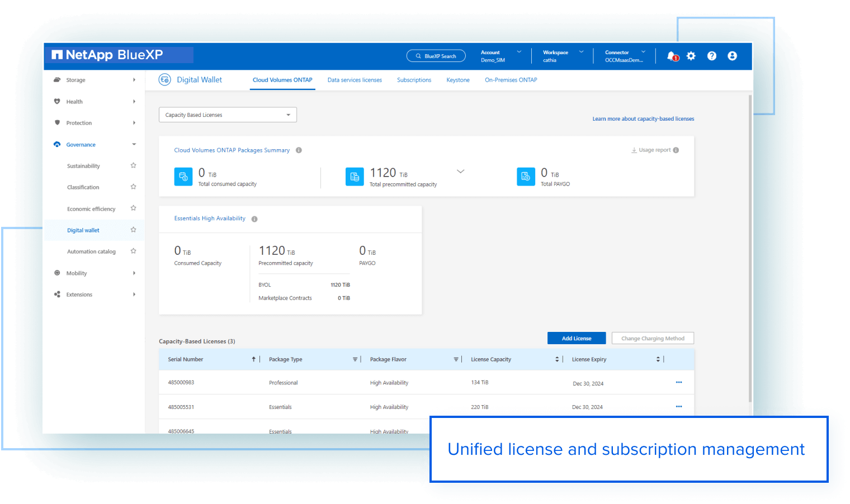This screenshot has width=850, height=504.
Task: Open the user profile icon
Action: tap(732, 56)
